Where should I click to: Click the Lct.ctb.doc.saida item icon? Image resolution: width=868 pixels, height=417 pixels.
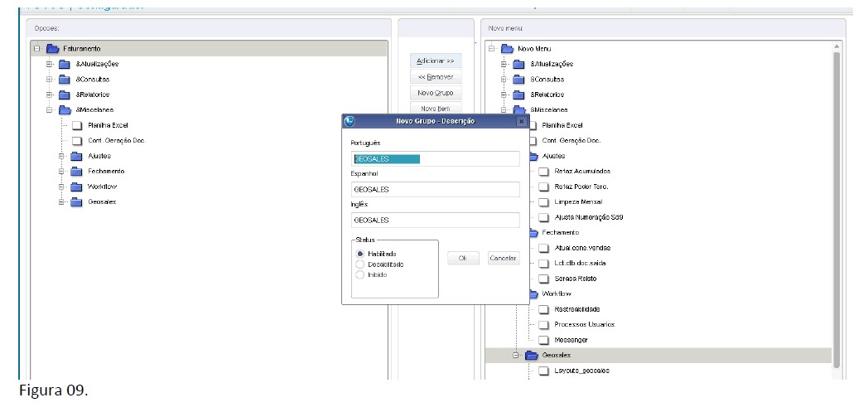tap(543, 263)
